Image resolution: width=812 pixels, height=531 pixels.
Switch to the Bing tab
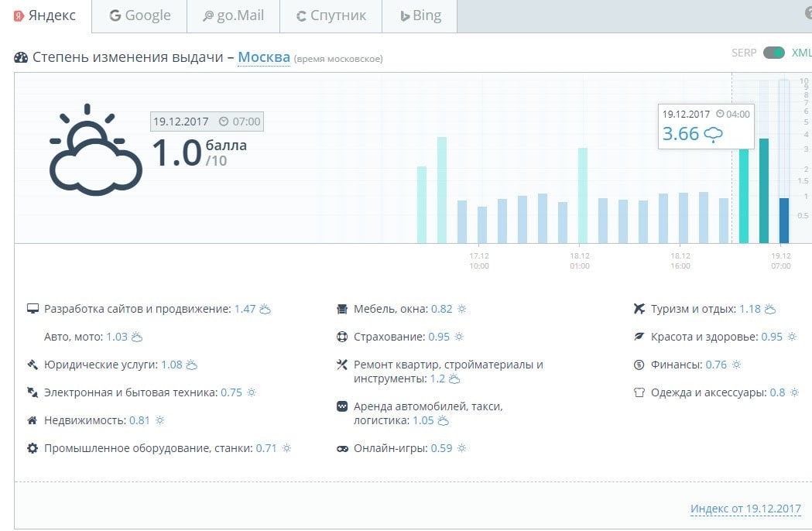coord(420,16)
